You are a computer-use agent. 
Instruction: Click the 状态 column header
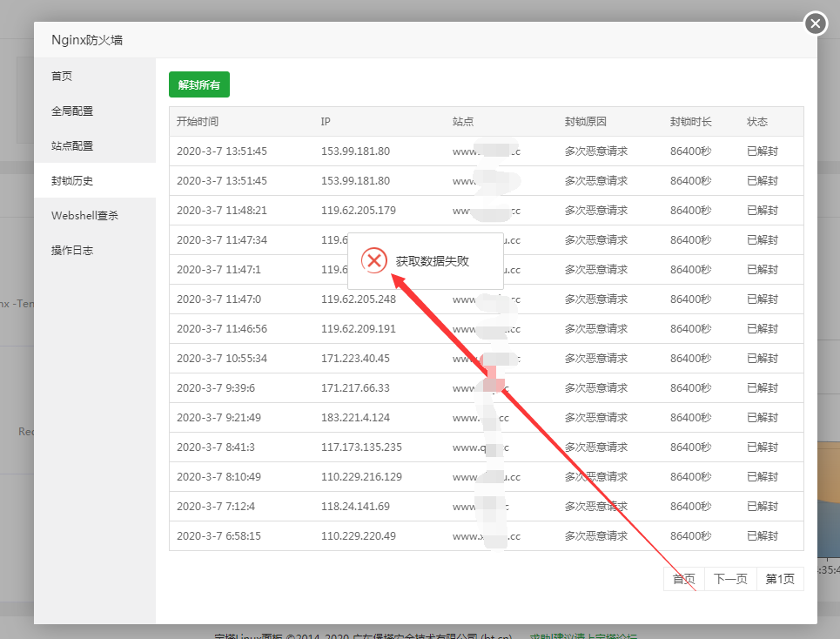coord(757,122)
